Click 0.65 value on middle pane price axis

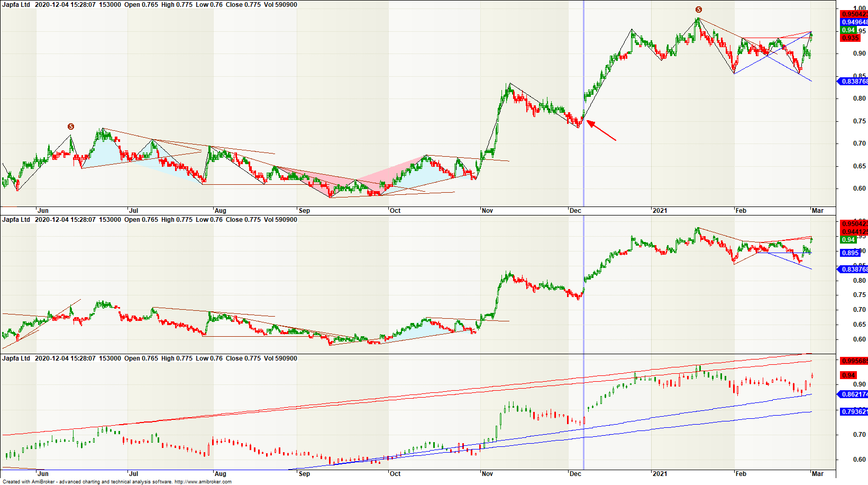pyautogui.click(x=860, y=325)
